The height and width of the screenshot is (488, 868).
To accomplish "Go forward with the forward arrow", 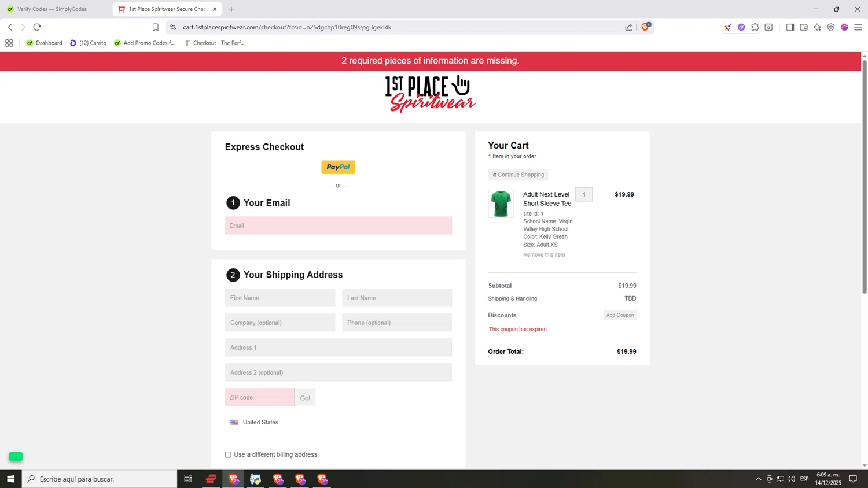I will pyautogui.click(x=23, y=27).
